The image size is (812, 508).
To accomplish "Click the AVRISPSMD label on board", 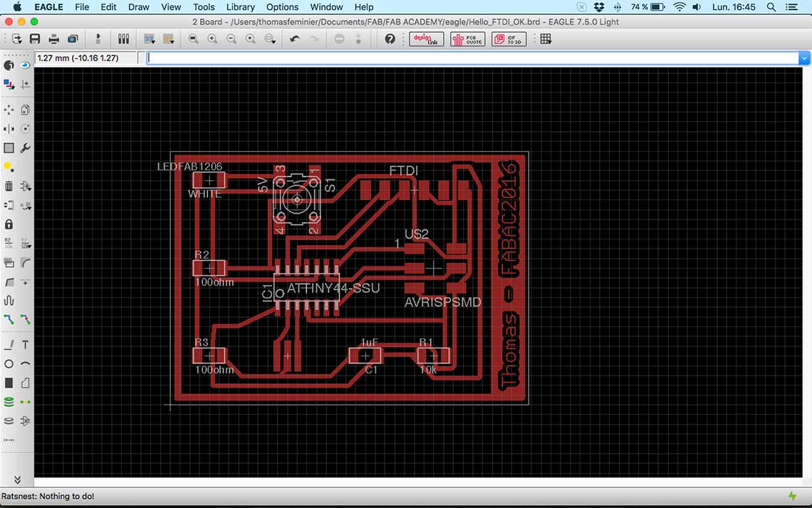I will click(x=443, y=302).
